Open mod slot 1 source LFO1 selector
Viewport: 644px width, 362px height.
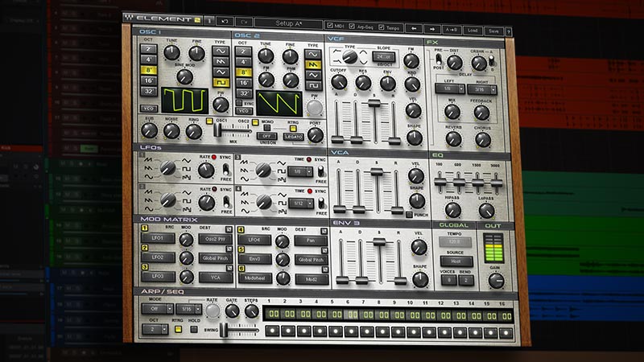158,238
